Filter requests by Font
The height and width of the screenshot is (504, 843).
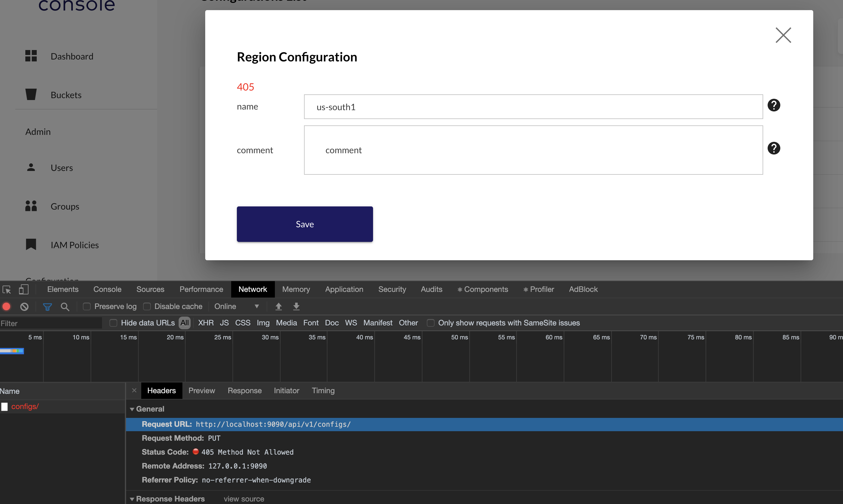coord(311,323)
